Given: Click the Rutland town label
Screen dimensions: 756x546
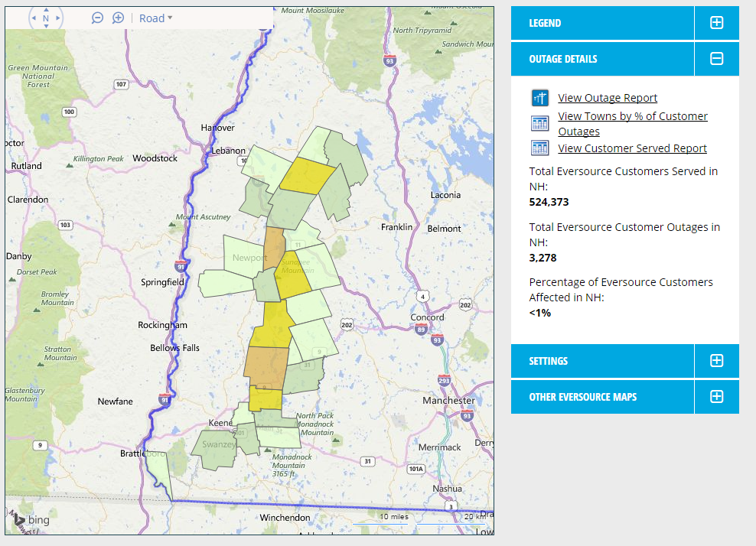Looking at the screenshot, I should pyautogui.click(x=27, y=166).
